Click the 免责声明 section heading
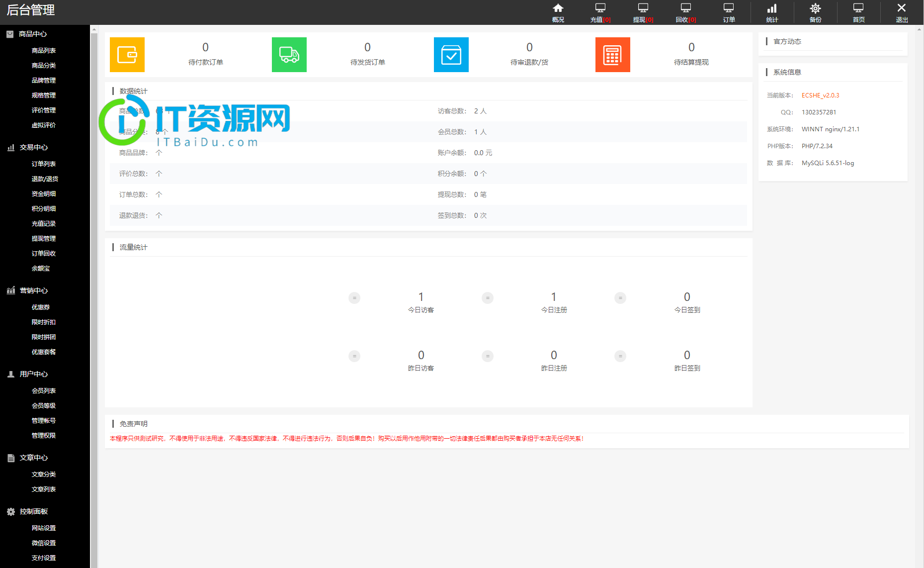Image resolution: width=924 pixels, height=568 pixels. click(x=133, y=424)
